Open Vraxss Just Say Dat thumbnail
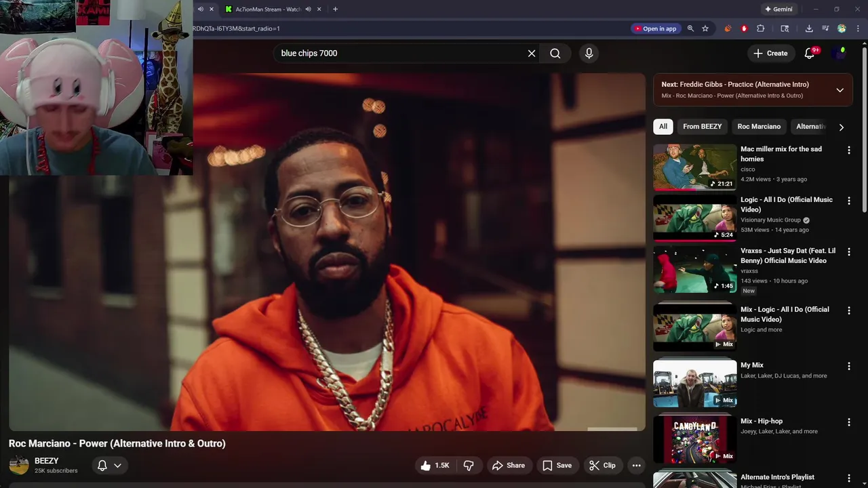The width and height of the screenshot is (868, 488). (694, 269)
